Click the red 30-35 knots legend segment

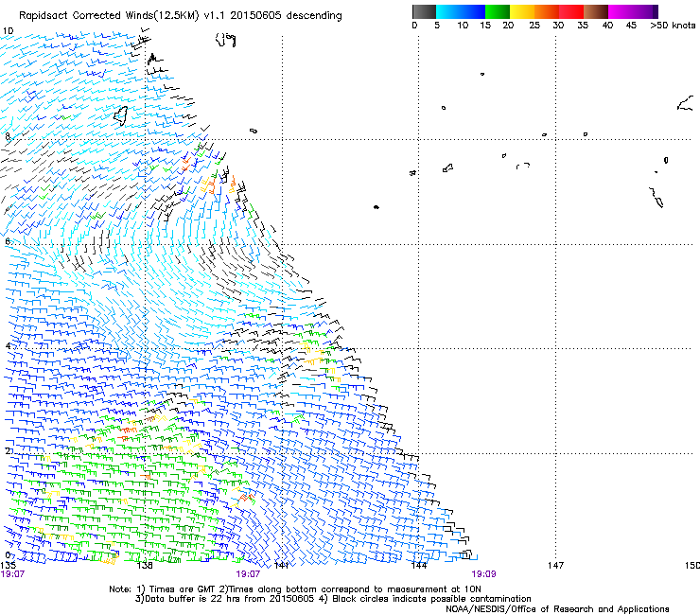(x=571, y=11)
